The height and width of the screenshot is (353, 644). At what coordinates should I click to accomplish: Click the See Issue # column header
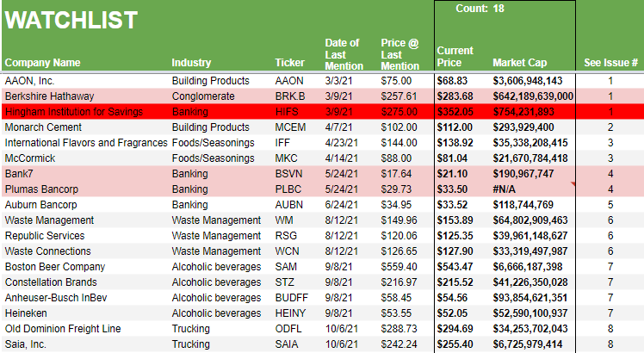[x=610, y=63]
